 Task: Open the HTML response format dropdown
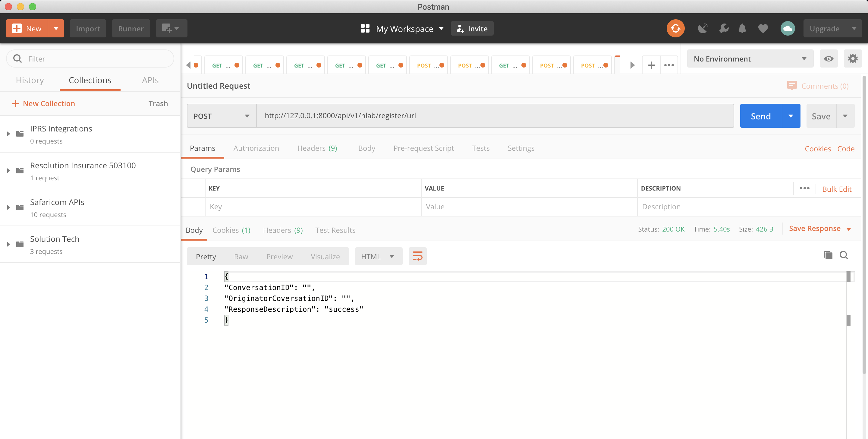click(379, 256)
